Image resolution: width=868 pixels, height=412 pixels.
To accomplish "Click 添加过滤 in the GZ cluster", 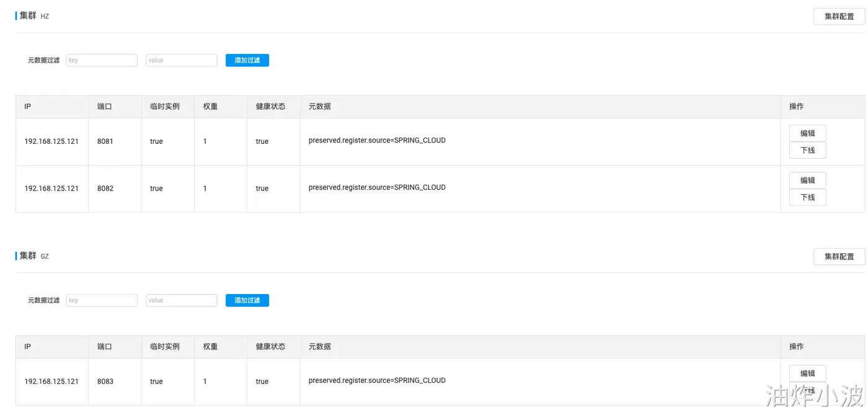I will 247,300.
